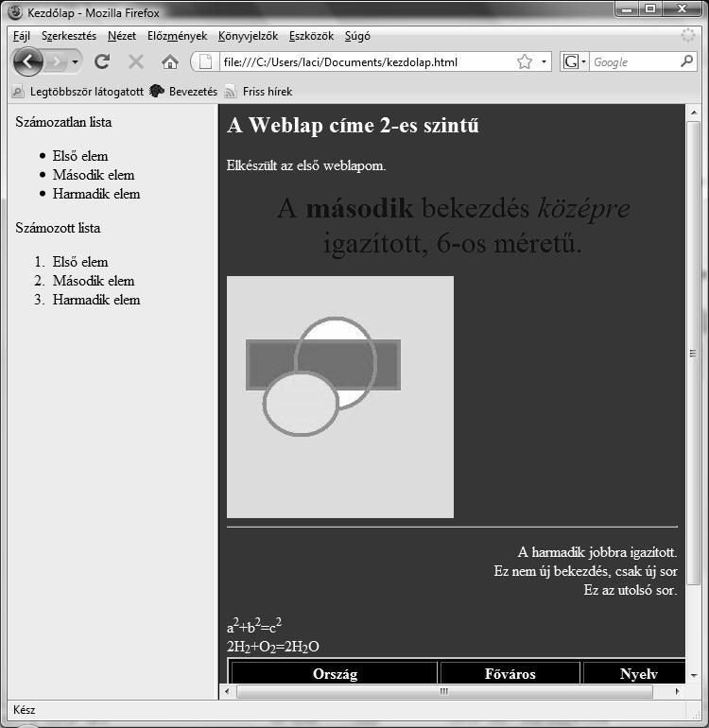The width and height of the screenshot is (709, 728).
Task: Click the Forward navigation arrow
Action: coord(56,61)
